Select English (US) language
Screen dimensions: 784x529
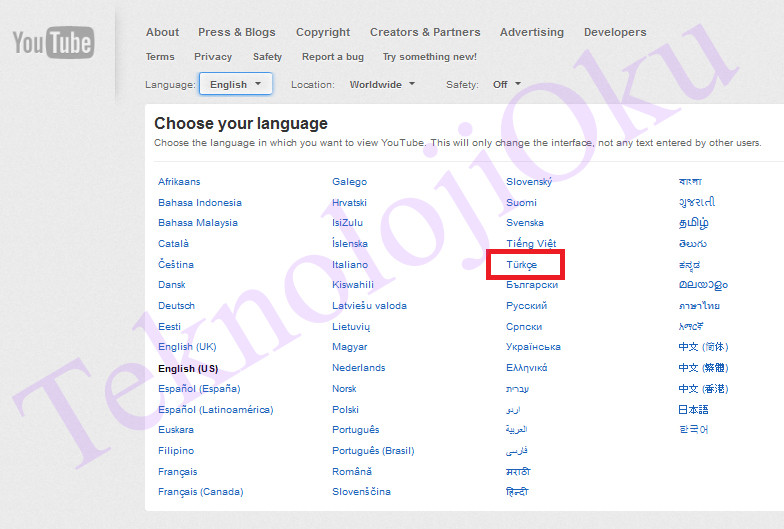(188, 368)
